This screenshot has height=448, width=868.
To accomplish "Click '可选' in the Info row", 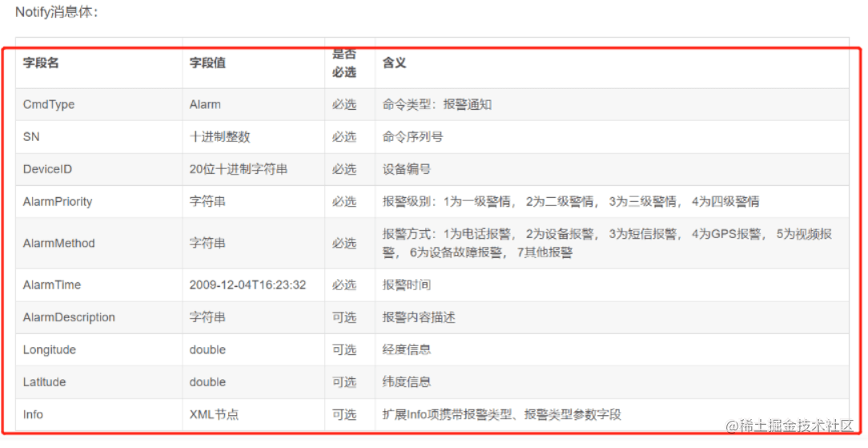I will pyautogui.click(x=344, y=414).
